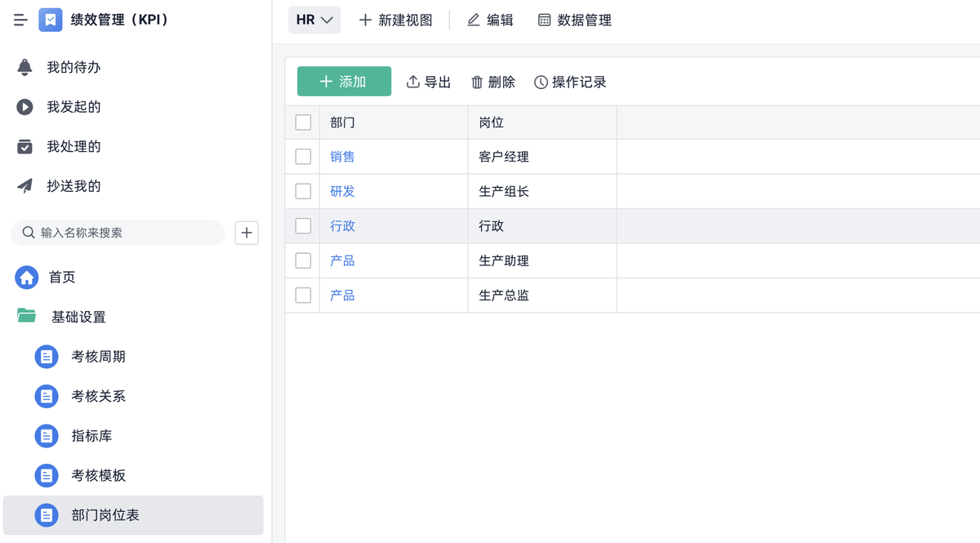Click the 操作记录 clock icon
Image resolution: width=980 pixels, height=543 pixels.
541,82
